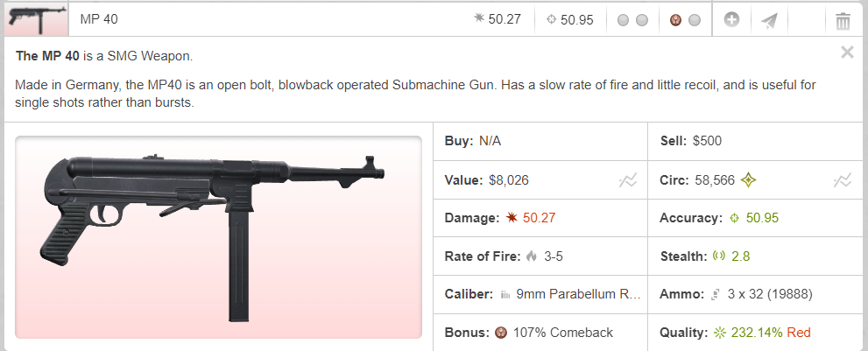
Task: Click the Comeback bonus icon in header
Action: (675, 20)
